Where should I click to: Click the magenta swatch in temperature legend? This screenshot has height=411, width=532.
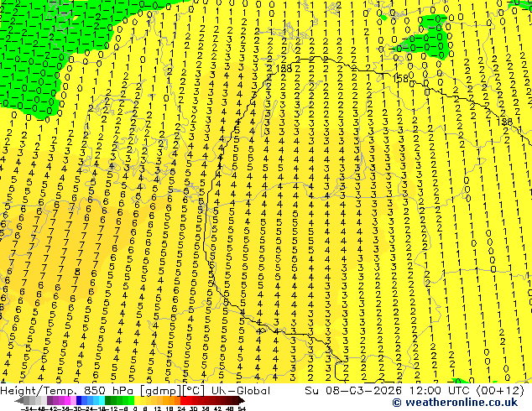[x=67, y=400]
